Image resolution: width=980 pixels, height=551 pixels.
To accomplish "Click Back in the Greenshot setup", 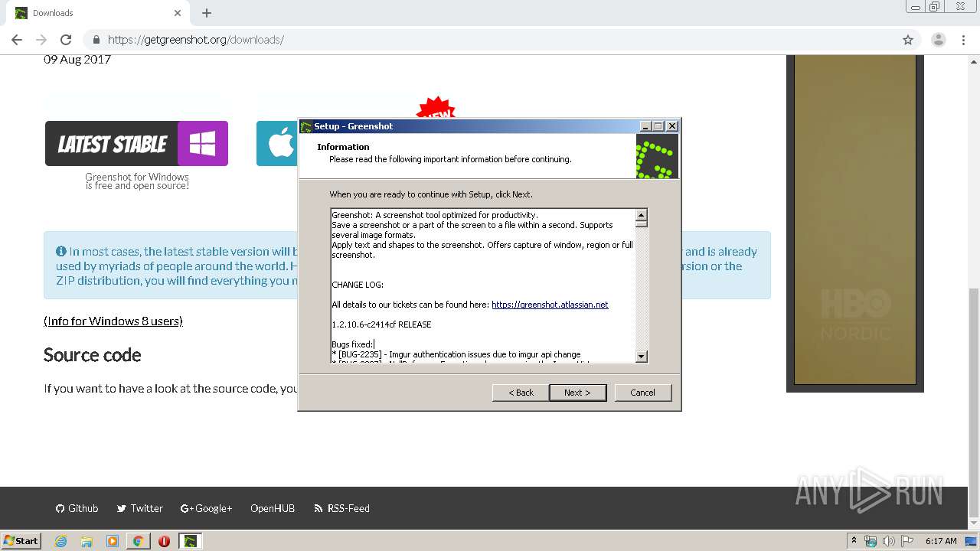I will pos(521,393).
